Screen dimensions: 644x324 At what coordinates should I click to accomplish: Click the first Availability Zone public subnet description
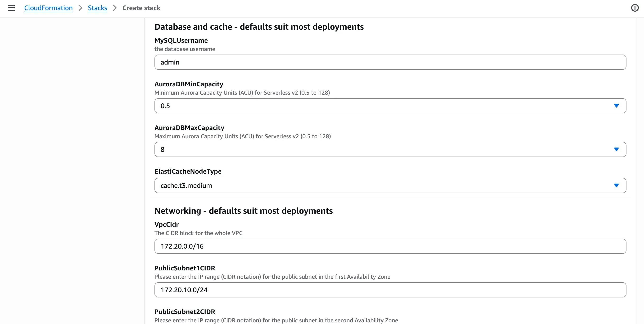[x=272, y=277]
